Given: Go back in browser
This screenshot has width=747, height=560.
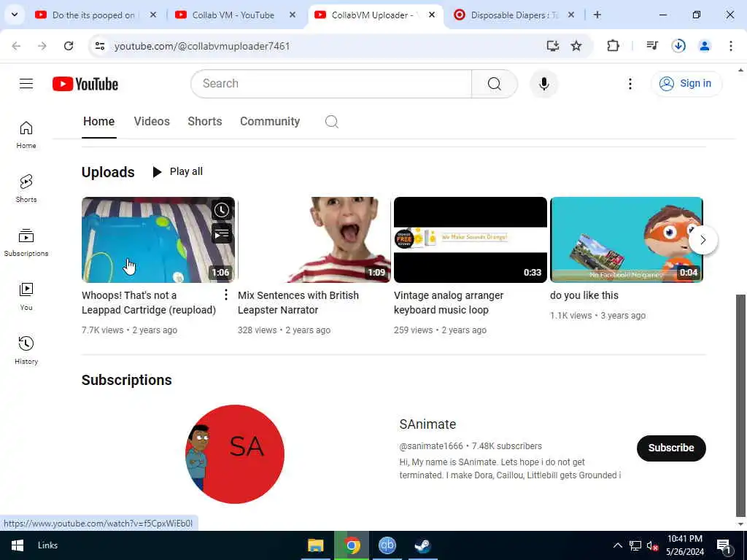Looking at the screenshot, I should pos(16,46).
